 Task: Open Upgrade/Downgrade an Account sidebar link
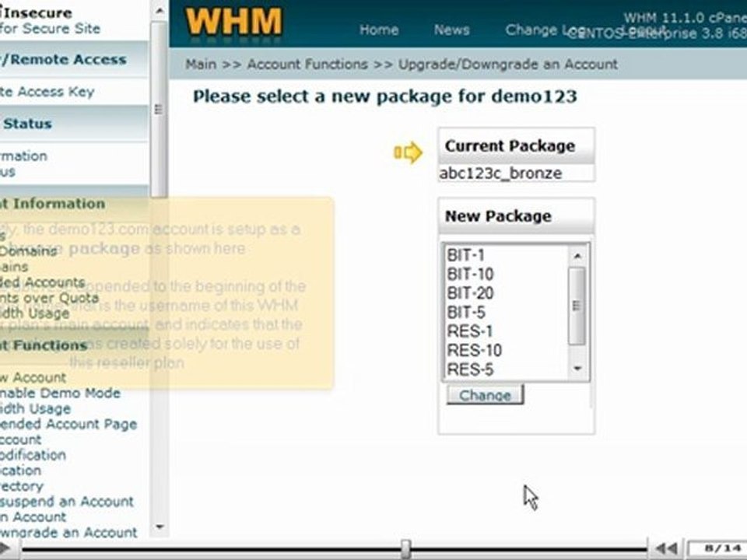68,532
